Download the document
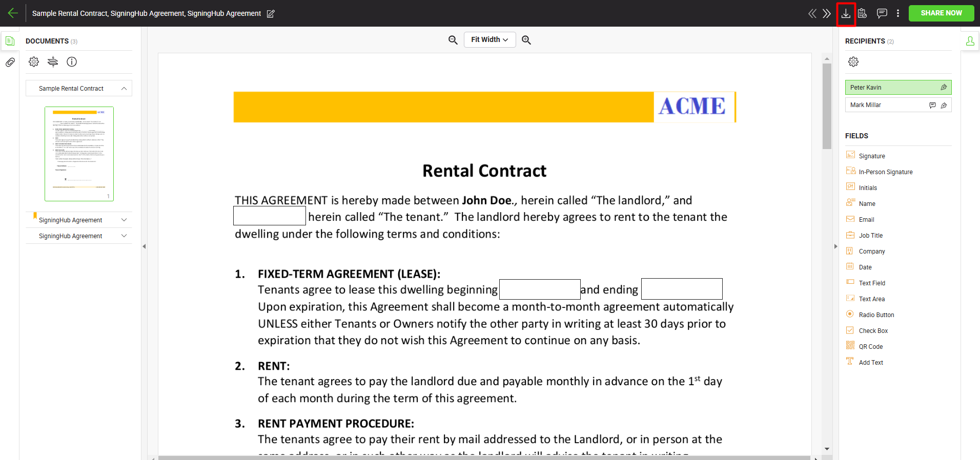This screenshot has width=980, height=460. (x=846, y=14)
